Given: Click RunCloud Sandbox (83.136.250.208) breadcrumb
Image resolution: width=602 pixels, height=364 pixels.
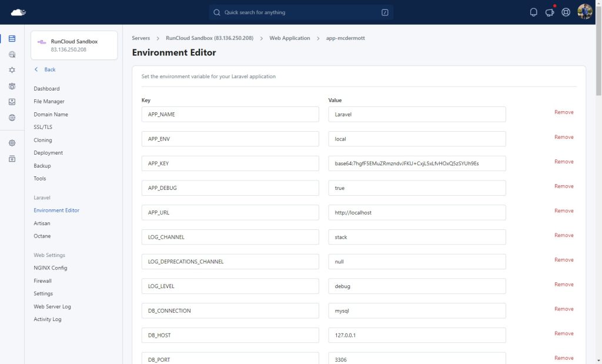Looking at the screenshot, I should click(209, 38).
